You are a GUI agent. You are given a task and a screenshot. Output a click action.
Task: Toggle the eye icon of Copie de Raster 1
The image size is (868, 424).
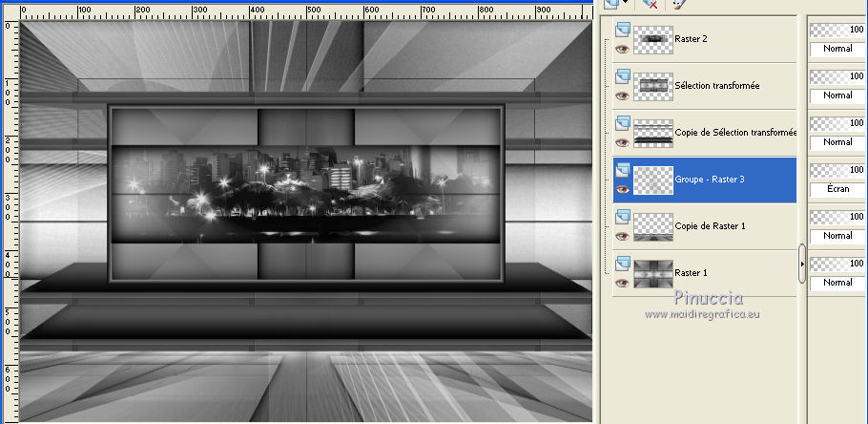(623, 236)
